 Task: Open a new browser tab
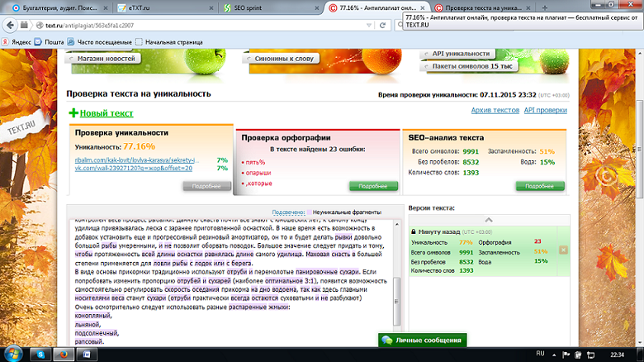point(545,7)
